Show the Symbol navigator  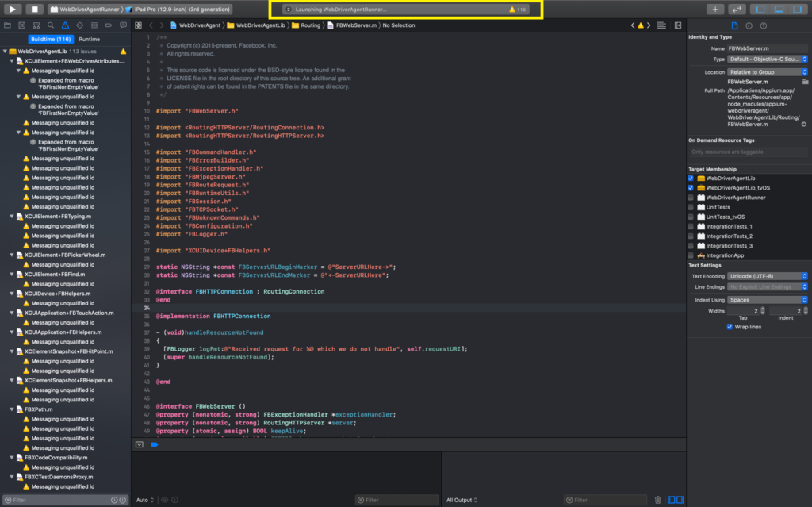36,25
